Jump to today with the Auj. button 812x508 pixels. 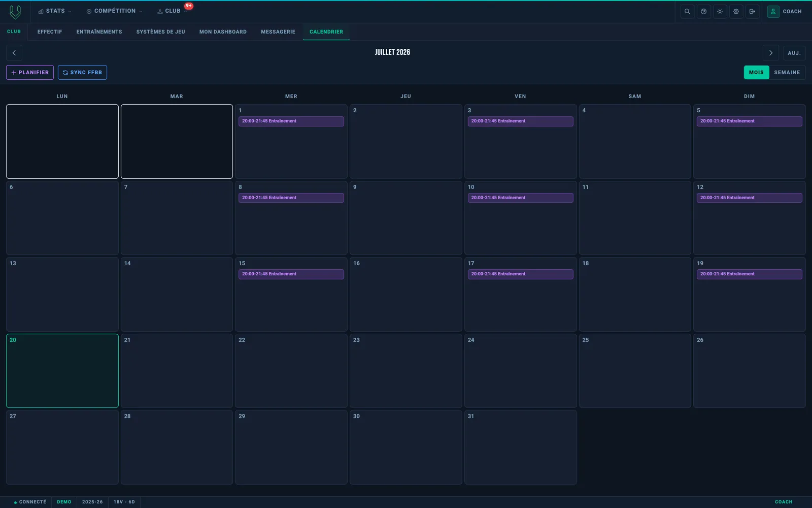click(x=794, y=53)
